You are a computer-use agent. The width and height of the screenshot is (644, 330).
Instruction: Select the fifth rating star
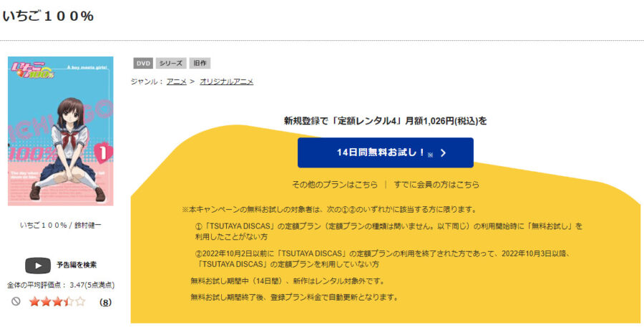coord(80,302)
